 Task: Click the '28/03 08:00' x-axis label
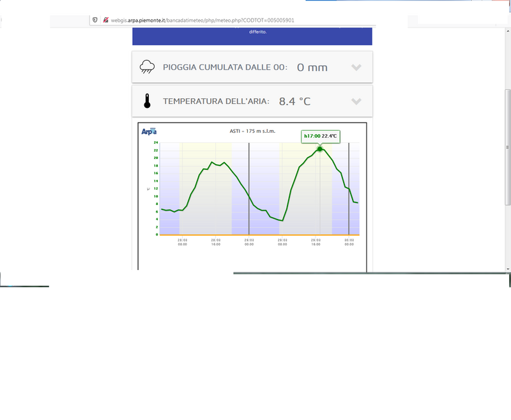183,242
